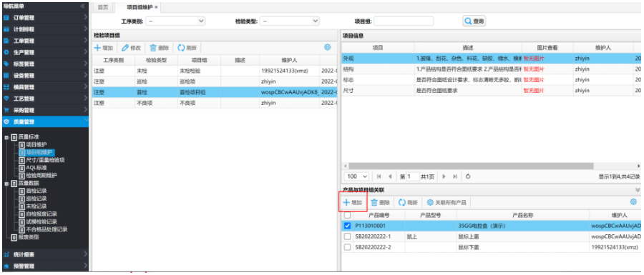Screen dimensions: 644x275
Task: Open 报废类型 in the tree
Action: [x=29, y=237]
